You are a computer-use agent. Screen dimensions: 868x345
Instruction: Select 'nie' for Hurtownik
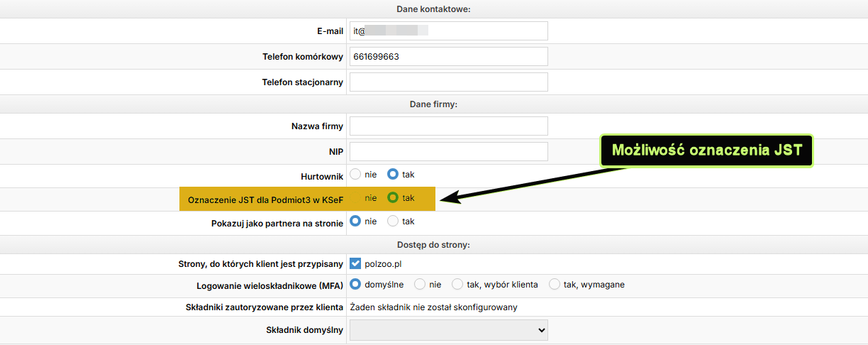pos(356,174)
